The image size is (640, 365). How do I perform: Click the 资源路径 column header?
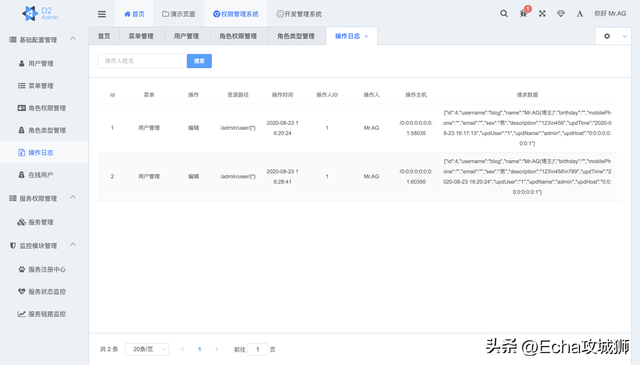click(x=238, y=95)
